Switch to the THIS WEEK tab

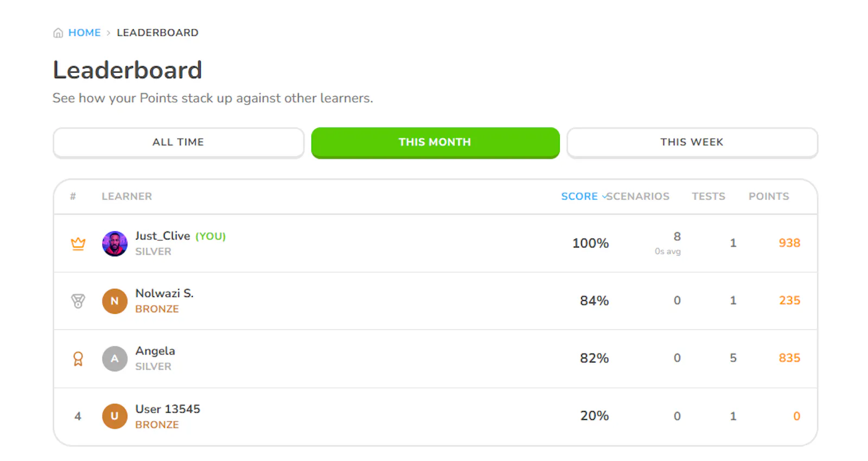(x=692, y=142)
